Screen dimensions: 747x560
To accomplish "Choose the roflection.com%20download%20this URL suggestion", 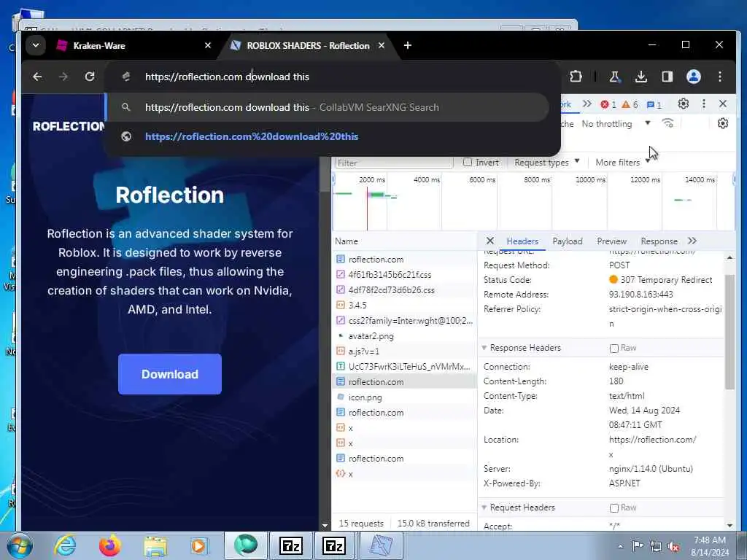I will point(252,136).
